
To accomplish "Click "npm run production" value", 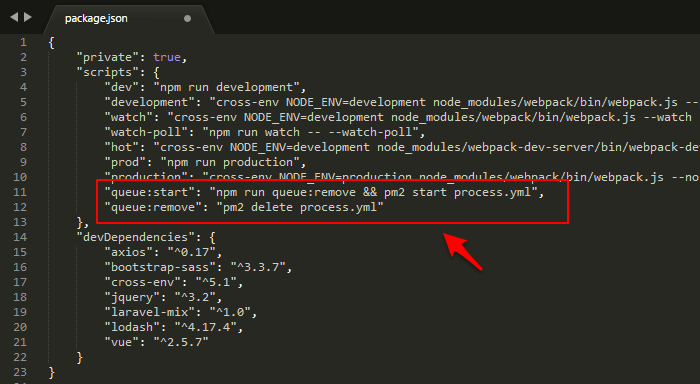I will coord(229,162).
